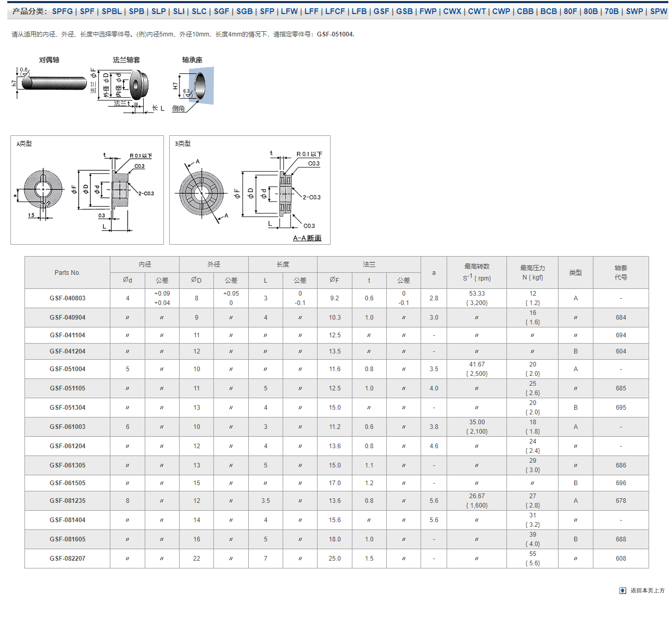The image size is (672, 620).
Task: Open the FWP product category
Action: pos(428,11)
